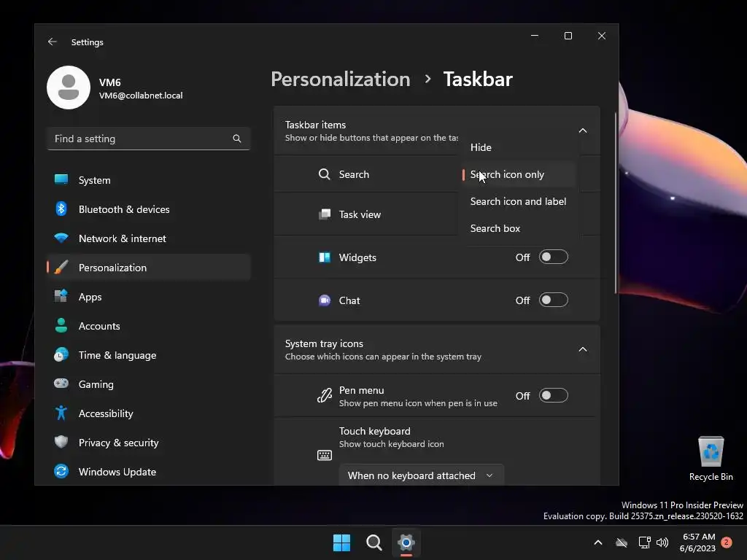Turn on the Pen menu toggle

coord(554,396)
